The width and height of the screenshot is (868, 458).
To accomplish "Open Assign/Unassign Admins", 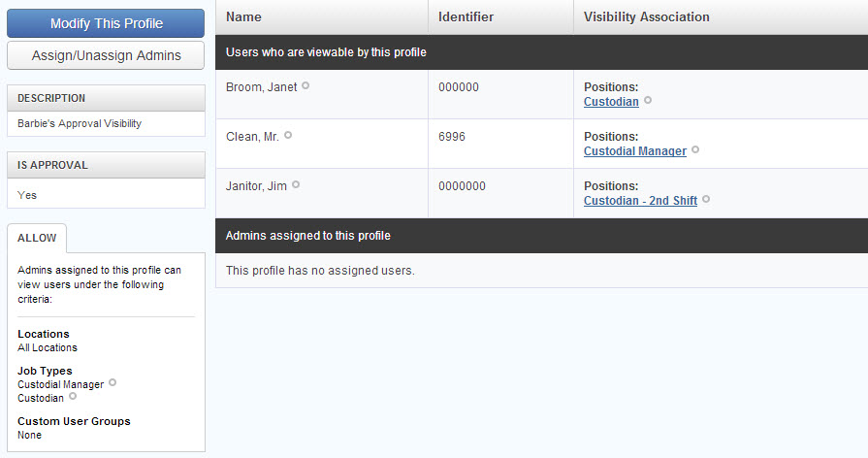I will point(106,55).
